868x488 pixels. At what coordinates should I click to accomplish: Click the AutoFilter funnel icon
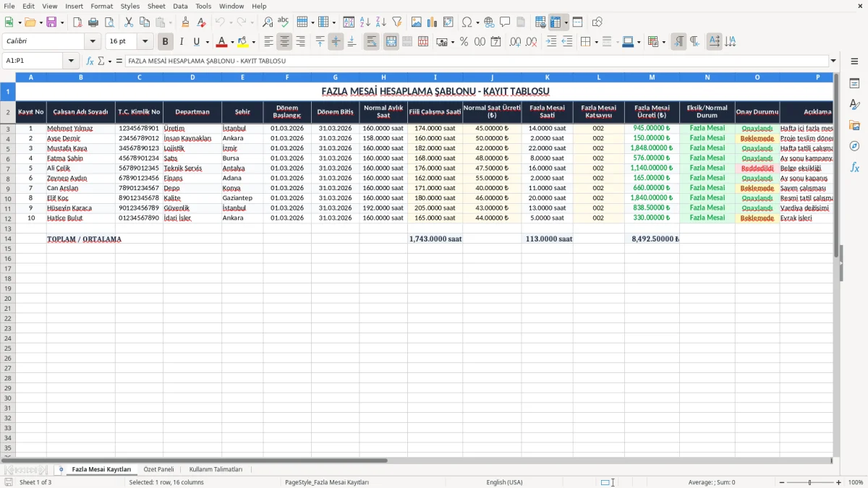click(x=397, y=22)
